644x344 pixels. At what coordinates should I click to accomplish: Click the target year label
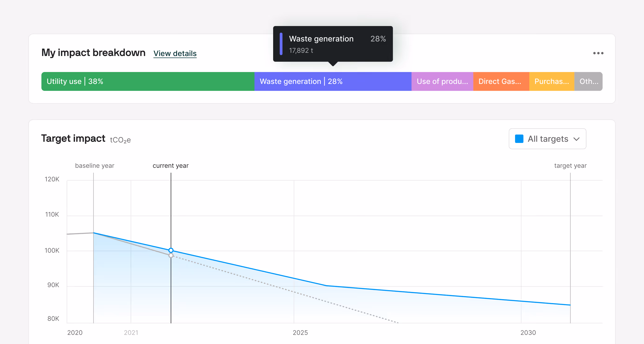click(570, 166)
